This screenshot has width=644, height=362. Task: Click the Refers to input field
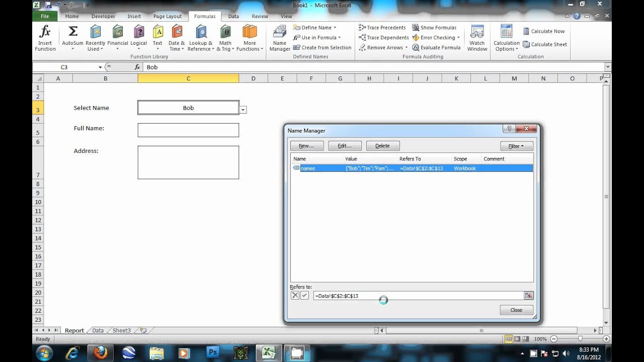coord(418,296)
